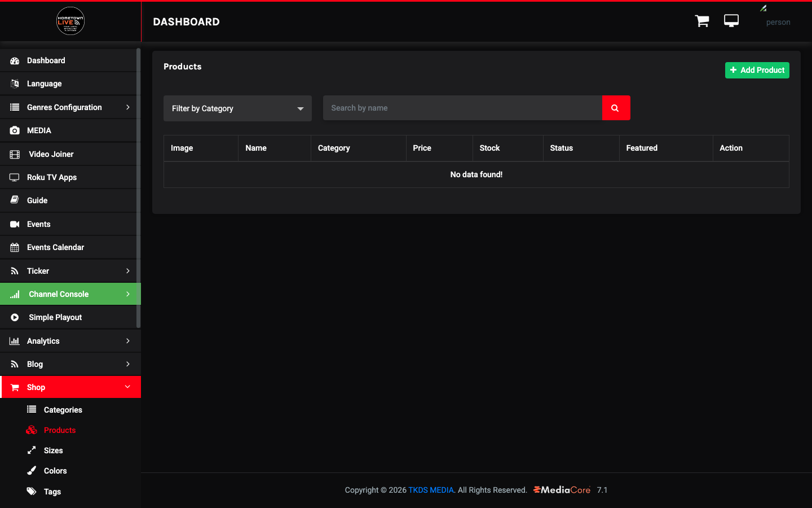Click the monitor display icon in header

(x=731, y=21)
